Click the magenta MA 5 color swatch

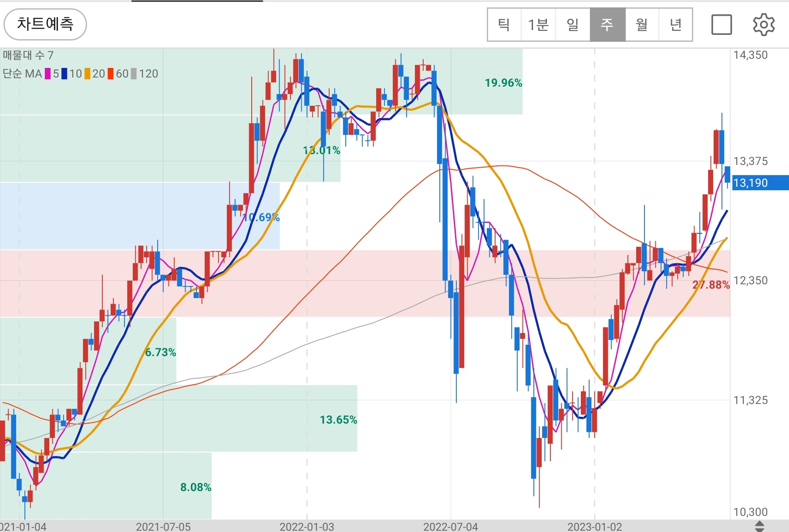pos(48,74)
